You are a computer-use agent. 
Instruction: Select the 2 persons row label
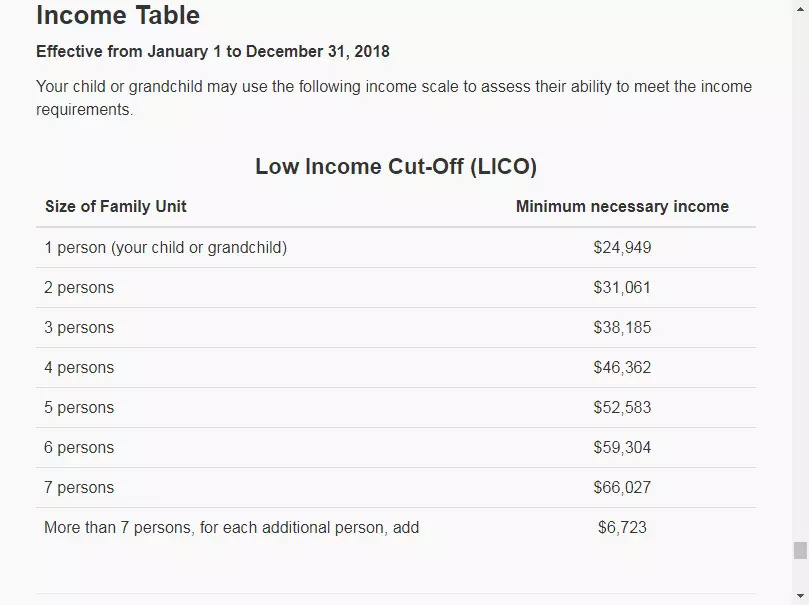[79, 288]
